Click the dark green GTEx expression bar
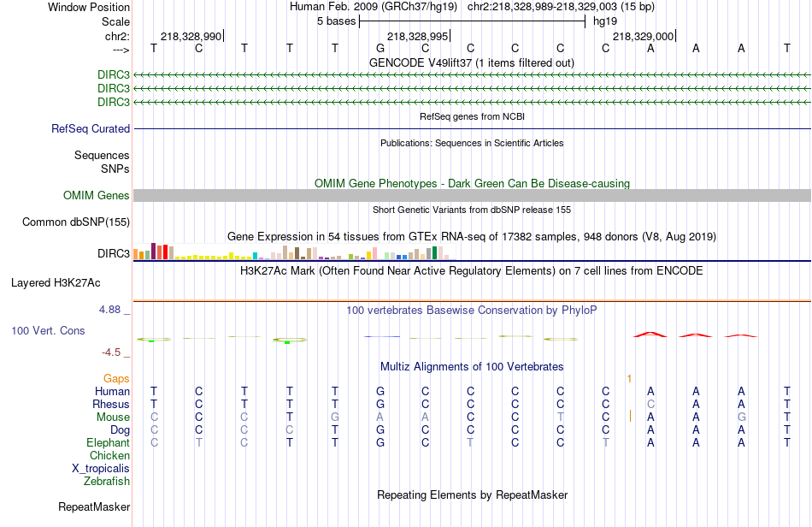 tap(434, 253)
